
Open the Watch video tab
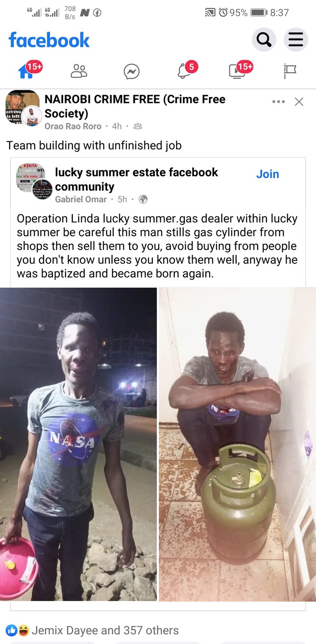point(237,71)
